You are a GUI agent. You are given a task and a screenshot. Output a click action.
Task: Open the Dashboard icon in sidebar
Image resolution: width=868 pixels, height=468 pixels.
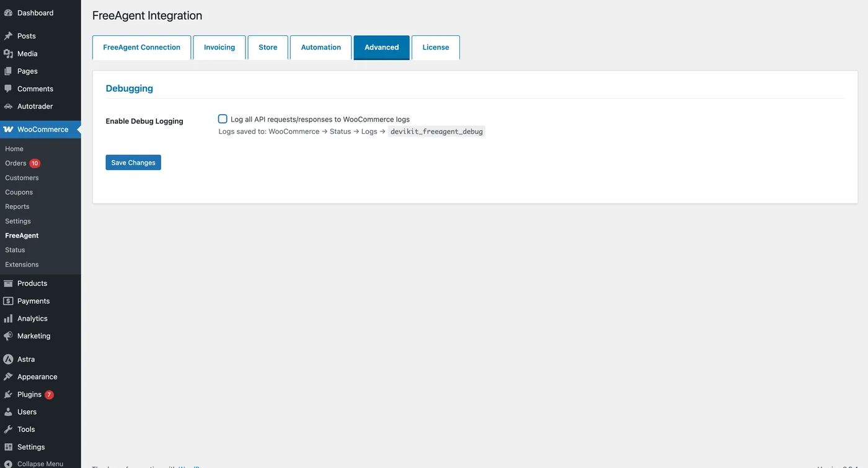8,13
